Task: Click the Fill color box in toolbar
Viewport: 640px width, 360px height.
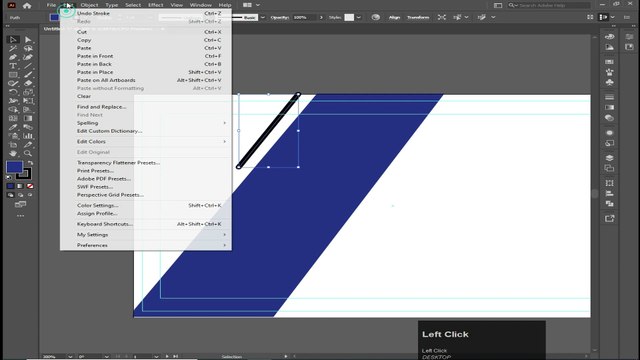Action: pyautogui.click(x=14, y=167)
